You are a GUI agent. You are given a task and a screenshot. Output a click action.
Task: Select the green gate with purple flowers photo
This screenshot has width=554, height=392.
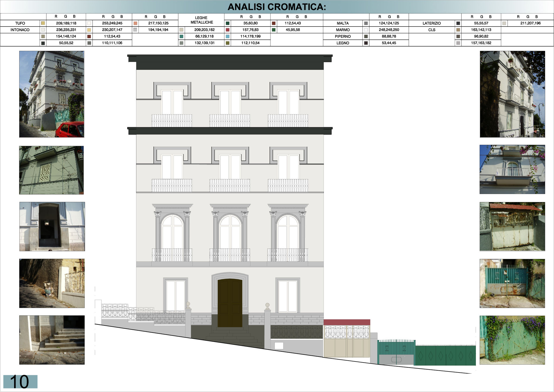coord(512,340)
